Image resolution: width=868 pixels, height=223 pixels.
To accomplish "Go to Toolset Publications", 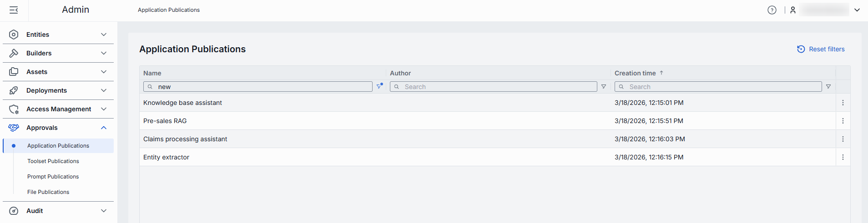I will (53, 161).
